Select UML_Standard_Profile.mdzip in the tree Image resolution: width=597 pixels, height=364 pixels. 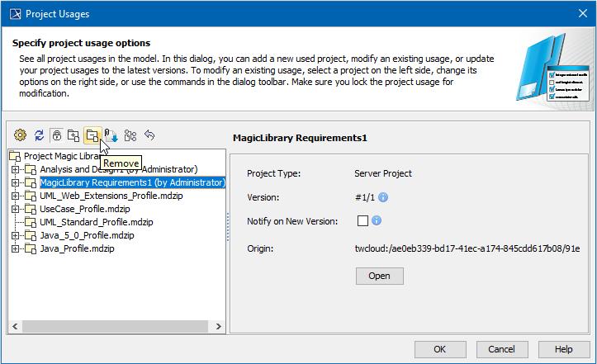(96, 222)
